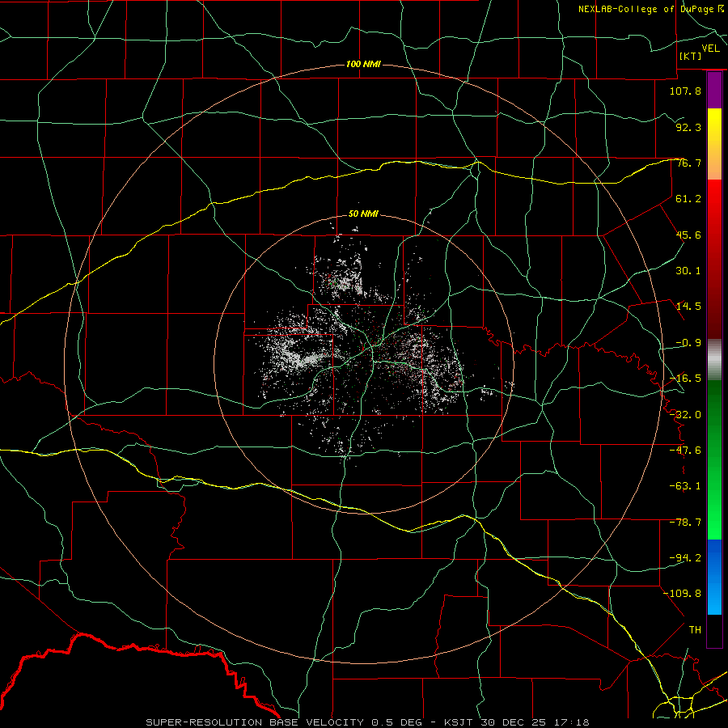Click the purple segment of color bar
The width and height of the screenshot is (728, 728).
(714, 91)
